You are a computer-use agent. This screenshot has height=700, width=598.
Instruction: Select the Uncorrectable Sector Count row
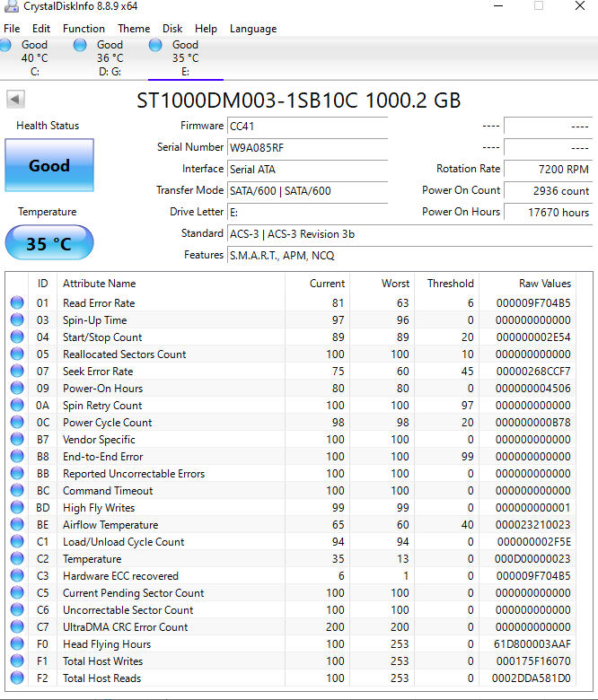(x=290, y=610)
